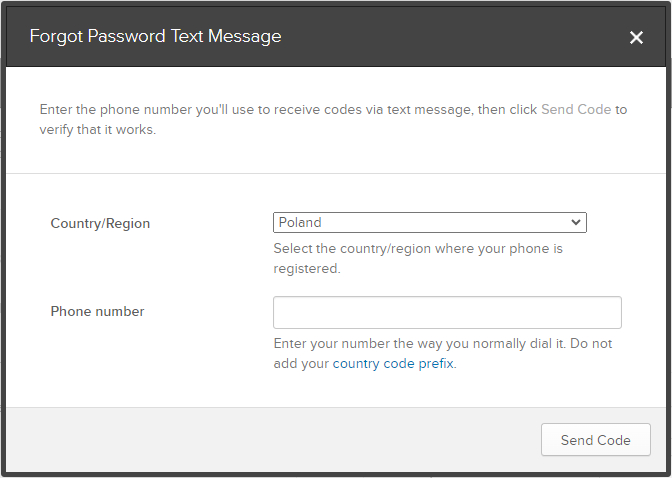
Task: Click the "verify that it works" text line
Action: coord(97,130)
